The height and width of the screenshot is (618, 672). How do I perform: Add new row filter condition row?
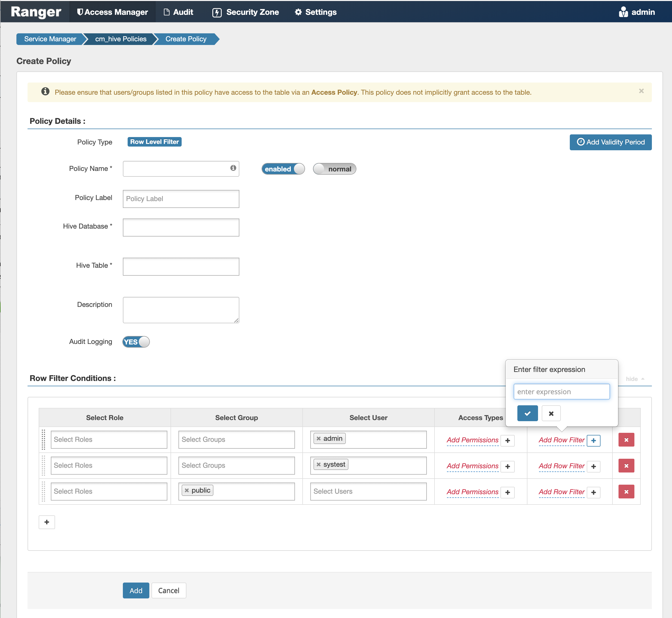[x=47, y=522]
